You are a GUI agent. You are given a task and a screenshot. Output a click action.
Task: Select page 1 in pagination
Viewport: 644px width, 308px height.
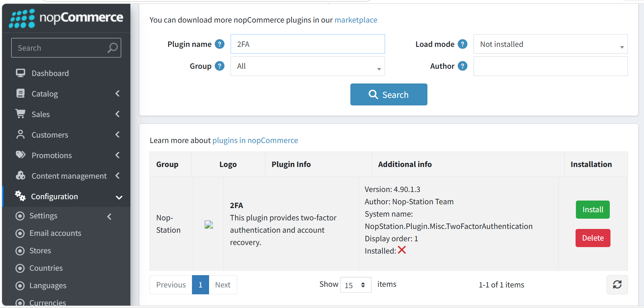tap(201, 285)
